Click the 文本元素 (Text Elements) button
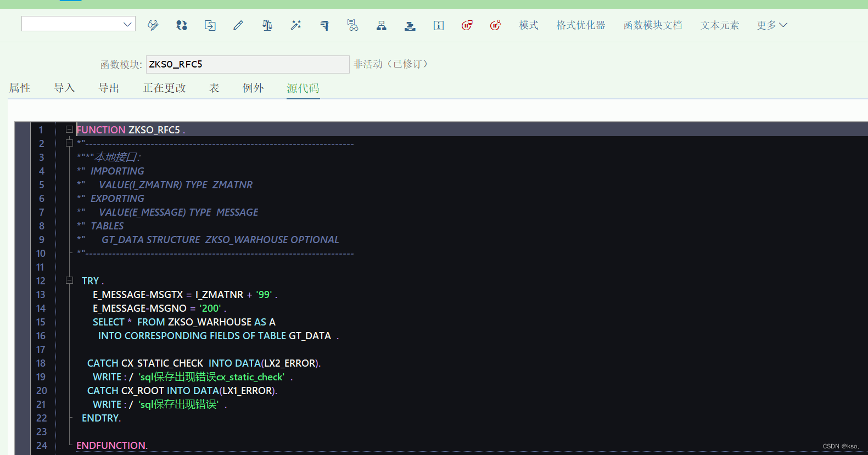868x455 pixels. pos(720,25)
